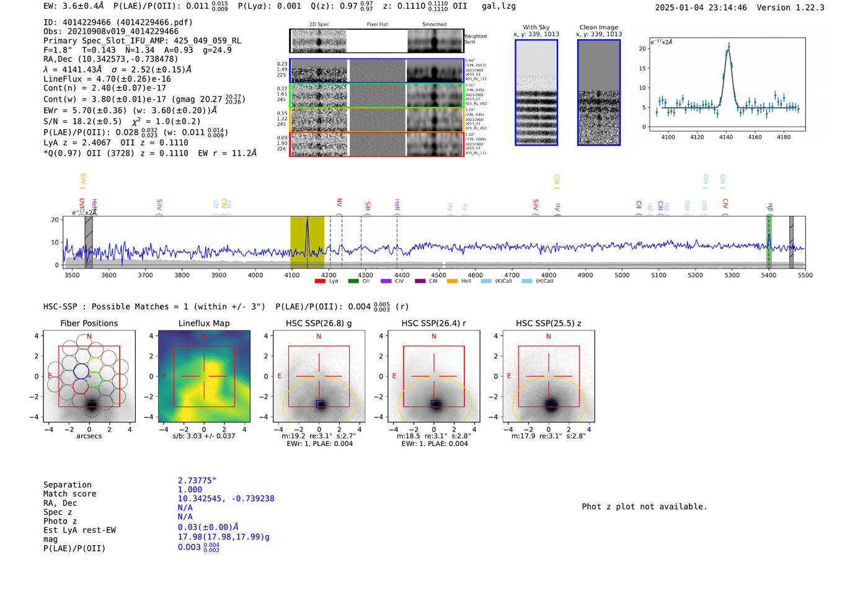Viewport: 868px width, 591px height.
Task: Click the CIV purple legend swatch
Action: tap(386, 281)
